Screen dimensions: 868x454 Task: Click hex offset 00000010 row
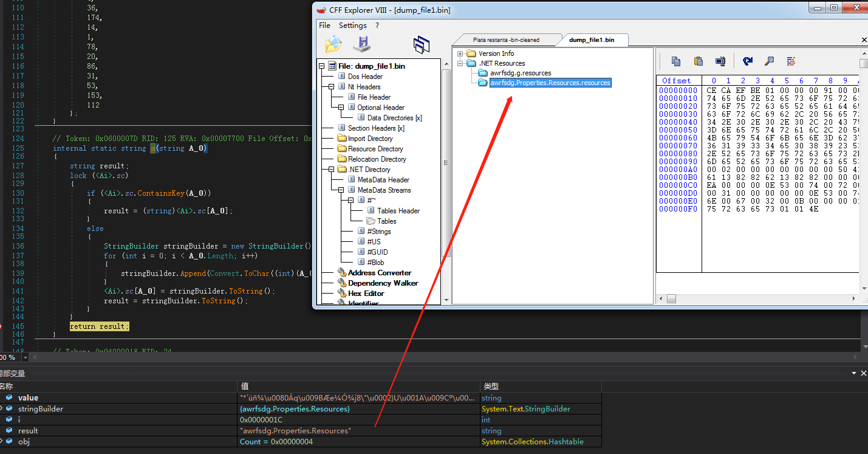pos(678,98)
